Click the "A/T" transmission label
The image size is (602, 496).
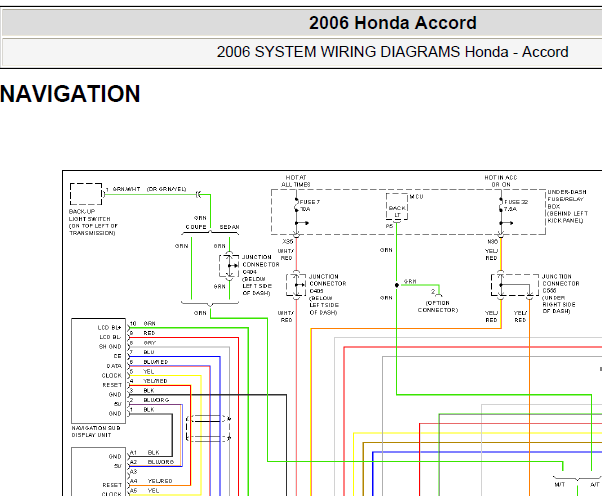click(594, 484)
